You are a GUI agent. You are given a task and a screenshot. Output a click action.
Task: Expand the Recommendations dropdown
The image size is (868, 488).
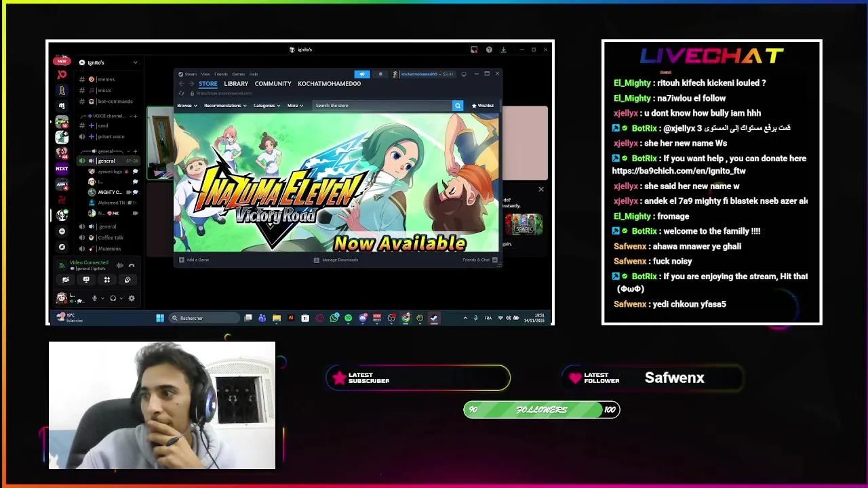(225, 105)
